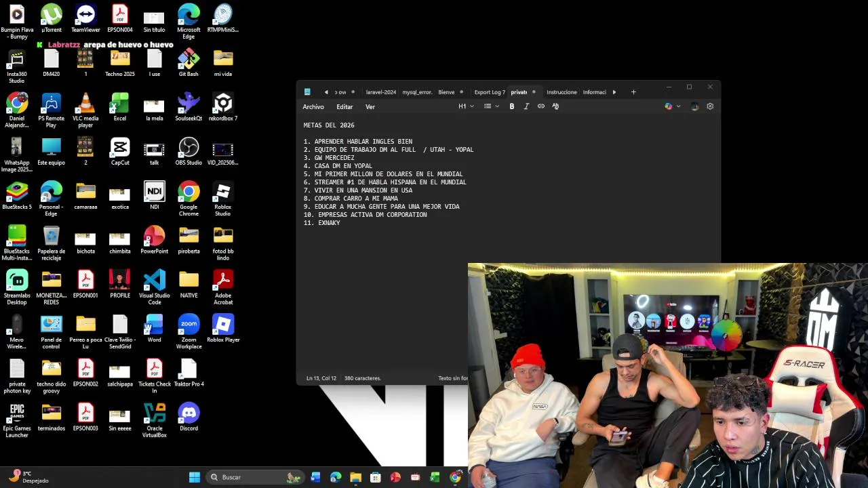The height and width of the screenshot is (488, 868).
Task: Close the private tab unsaved dot
Action: point(534,92)
